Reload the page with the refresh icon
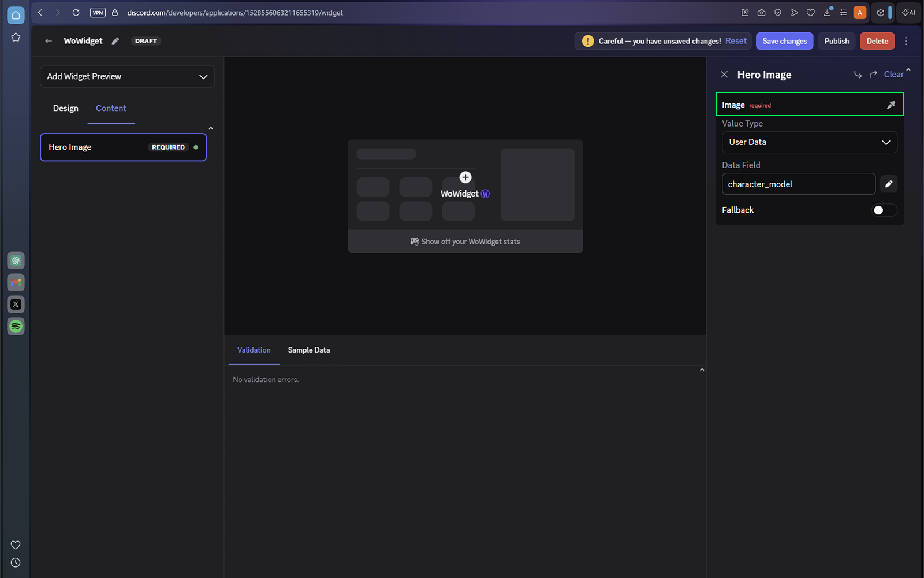Screen dimensions: 924x578 tap(76, 12)
